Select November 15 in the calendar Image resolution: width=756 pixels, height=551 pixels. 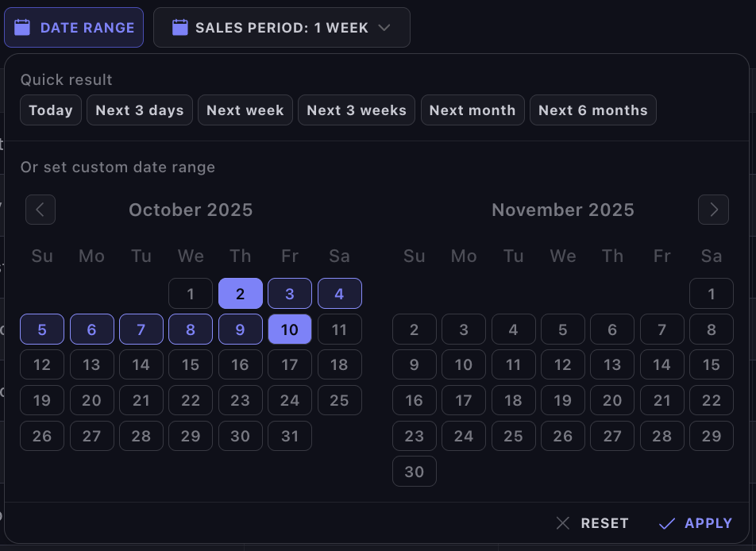(x=712, y=365)
